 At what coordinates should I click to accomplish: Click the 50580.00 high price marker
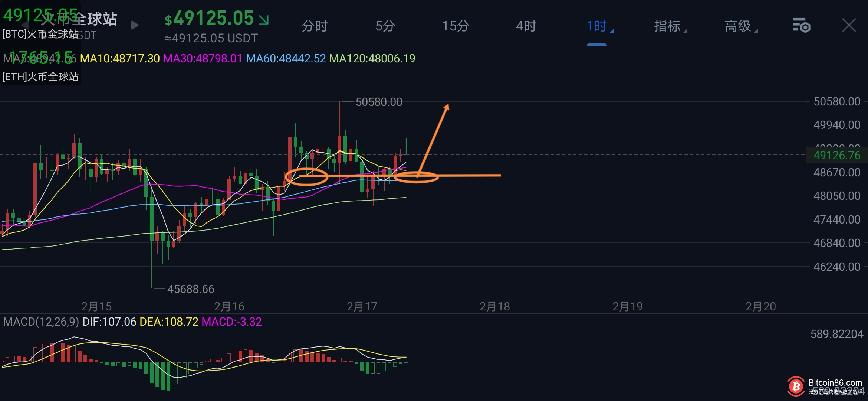(378, 102)
